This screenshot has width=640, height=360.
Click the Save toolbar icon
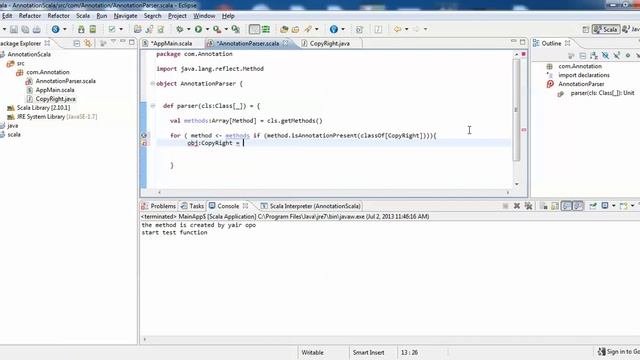[13, 29]
